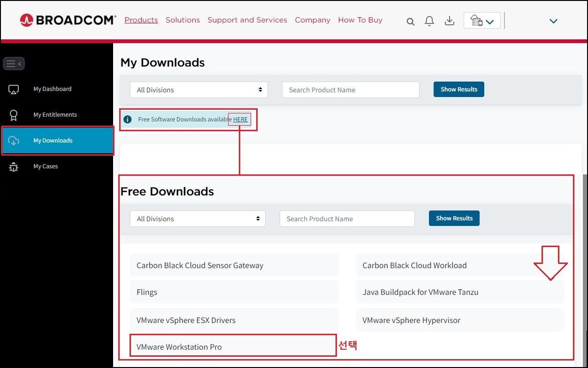Click Show Results under My Downloads
588x368 pixels.
point(459,90)
